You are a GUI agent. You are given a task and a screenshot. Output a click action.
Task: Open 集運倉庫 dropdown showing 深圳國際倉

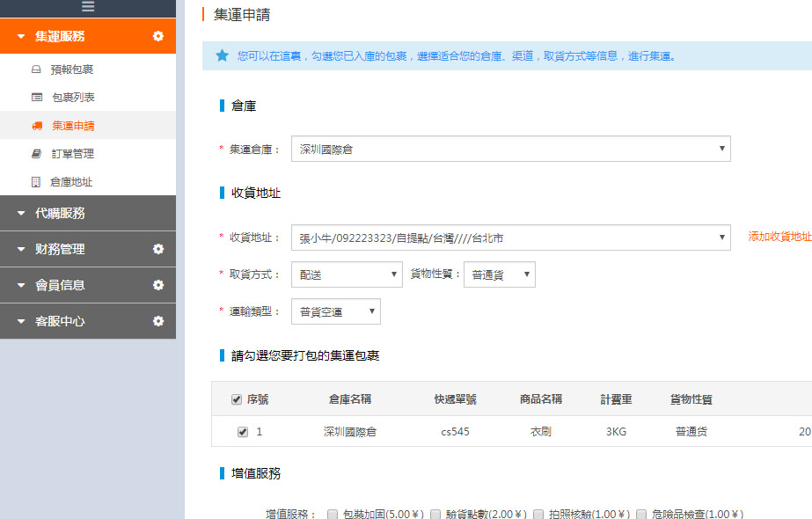coord(510,149)
